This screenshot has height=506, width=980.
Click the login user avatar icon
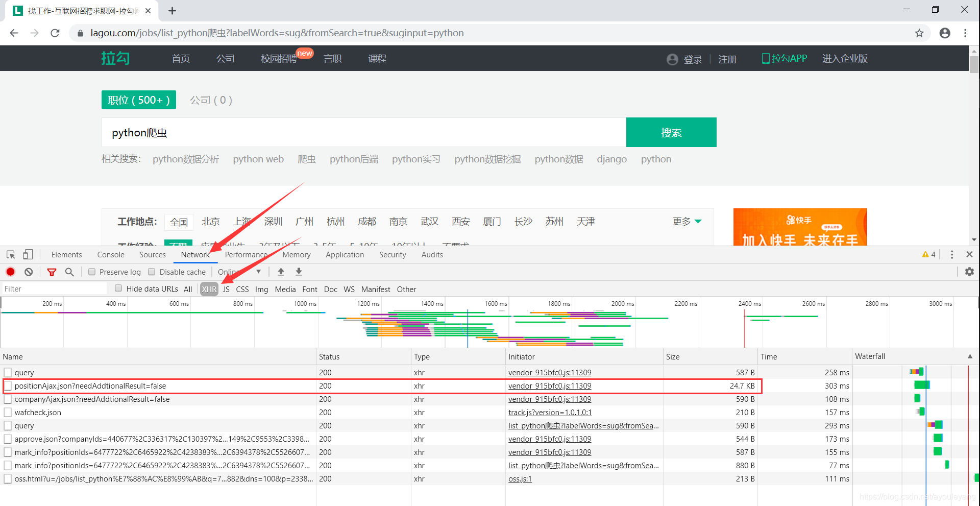click(x=672, y=59)
